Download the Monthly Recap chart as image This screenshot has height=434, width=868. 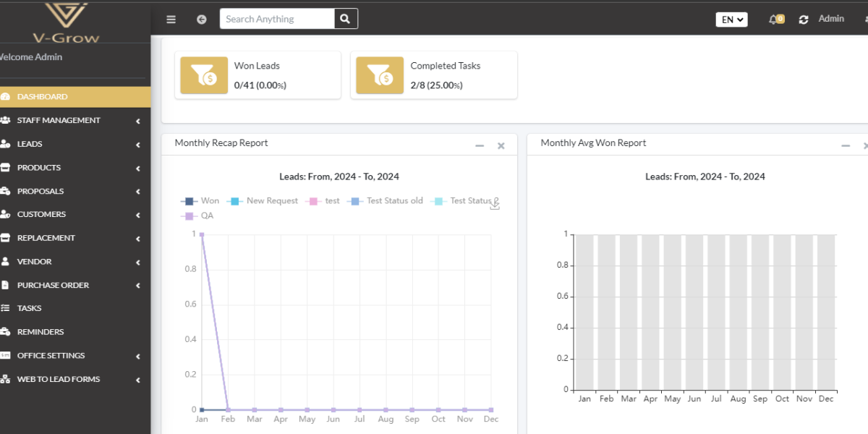(495, 205)
